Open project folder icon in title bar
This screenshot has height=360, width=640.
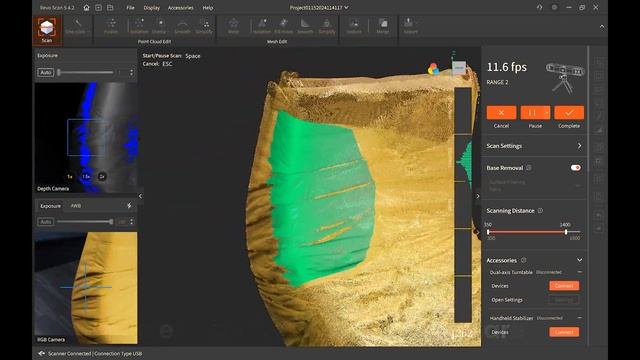coord(110,7)
